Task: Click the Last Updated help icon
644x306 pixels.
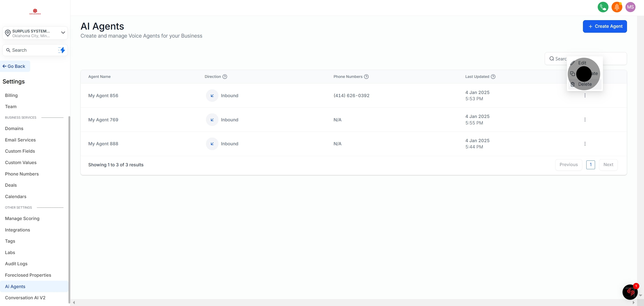Action: (493, 77)
